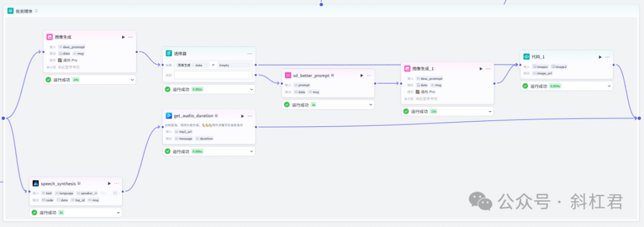Expand the sd_better_prompt run result showing 3s

coord(371,105)
